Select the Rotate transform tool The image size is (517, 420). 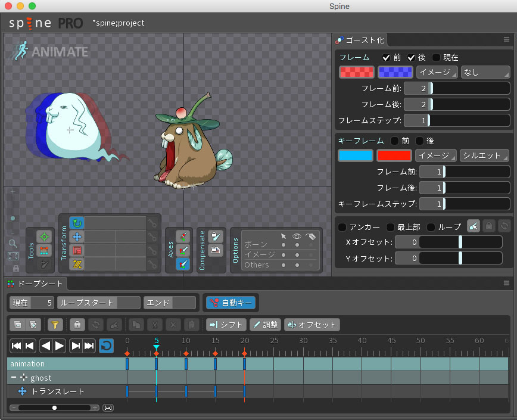pos(77,223)
